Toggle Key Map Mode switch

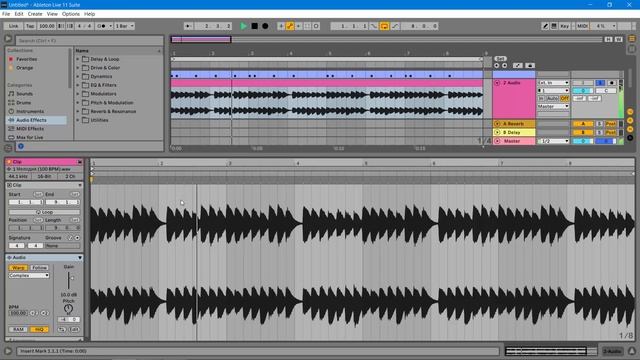point(564,26)
